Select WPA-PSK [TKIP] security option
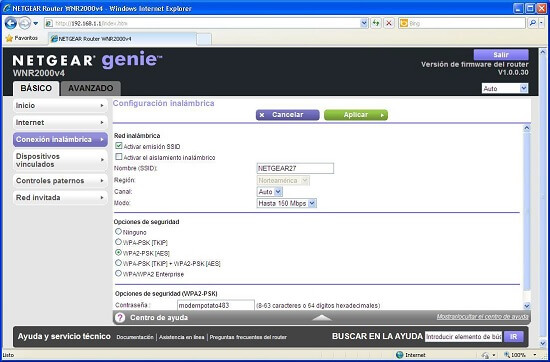Image resolution: width=550 pixels, height=362 pixels. tap(119, 242)
